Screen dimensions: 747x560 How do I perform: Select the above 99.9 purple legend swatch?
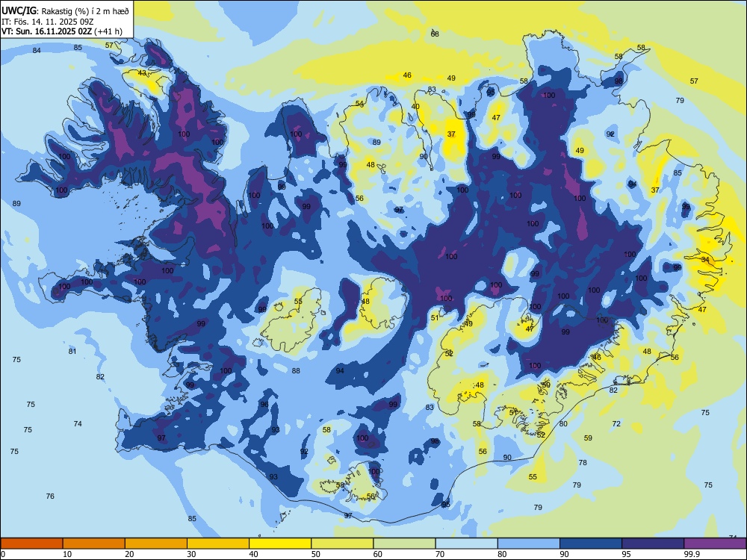pyautogui.click(x=715, y=544)
